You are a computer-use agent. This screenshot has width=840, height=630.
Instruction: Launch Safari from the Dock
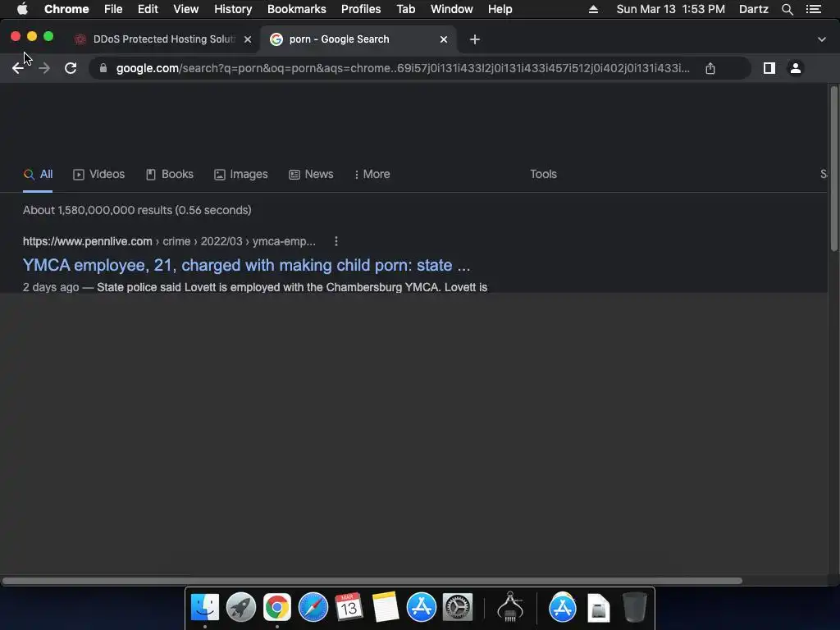(313, 608)
